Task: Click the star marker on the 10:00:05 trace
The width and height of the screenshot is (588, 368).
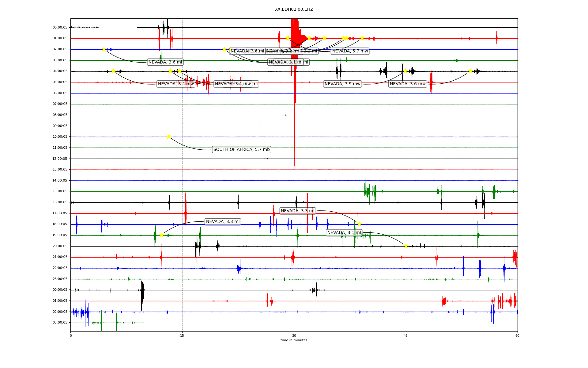Action: pos(169,136)
